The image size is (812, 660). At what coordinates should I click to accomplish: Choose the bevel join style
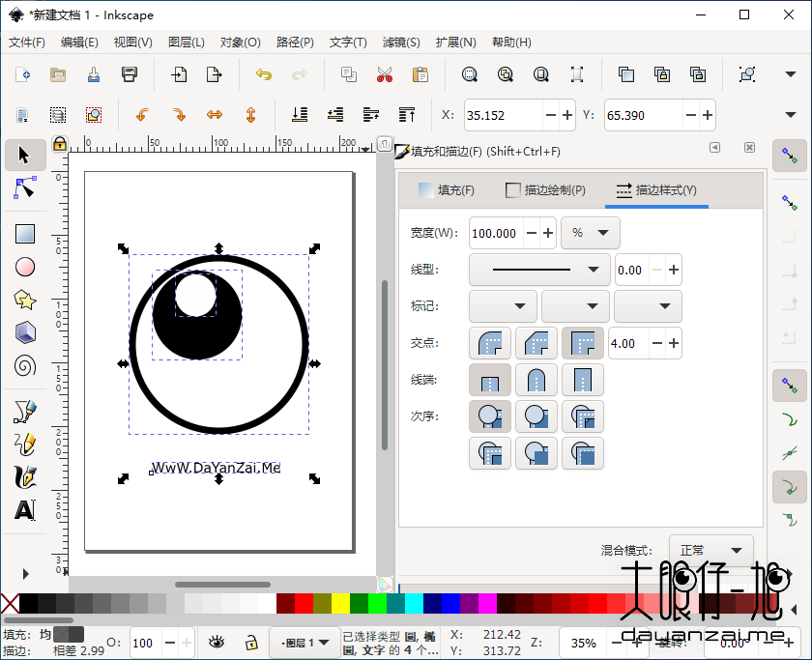click(536, 343)
